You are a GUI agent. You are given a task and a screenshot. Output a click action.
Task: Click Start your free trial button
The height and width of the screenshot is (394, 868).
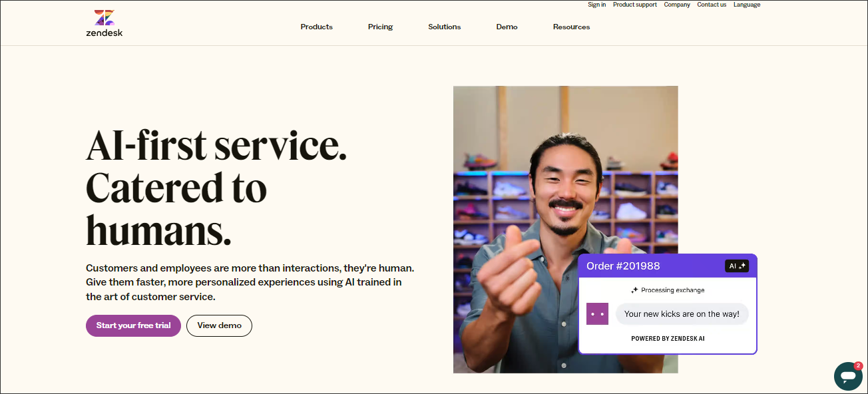tap(133, 325)
